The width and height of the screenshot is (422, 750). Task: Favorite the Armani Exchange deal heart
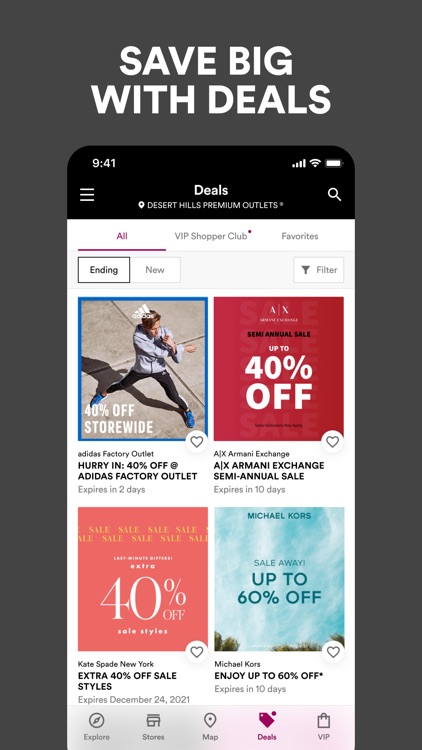pos(333,441)
